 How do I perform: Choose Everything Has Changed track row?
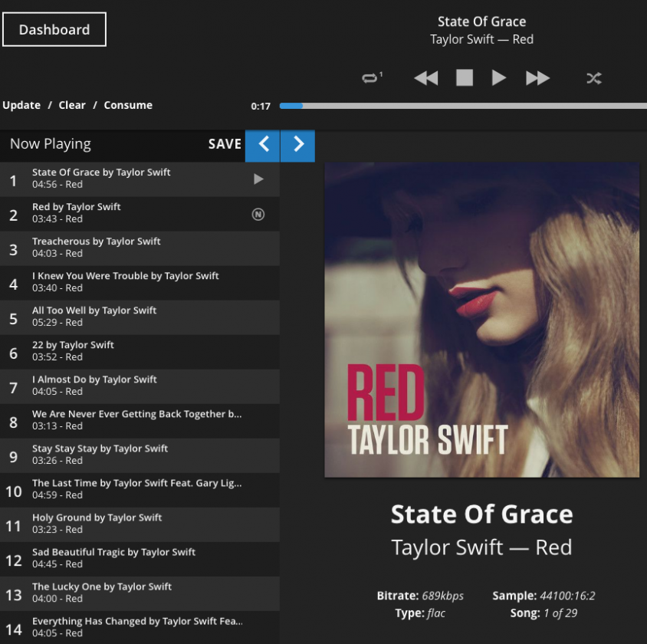tap(140, 627)
